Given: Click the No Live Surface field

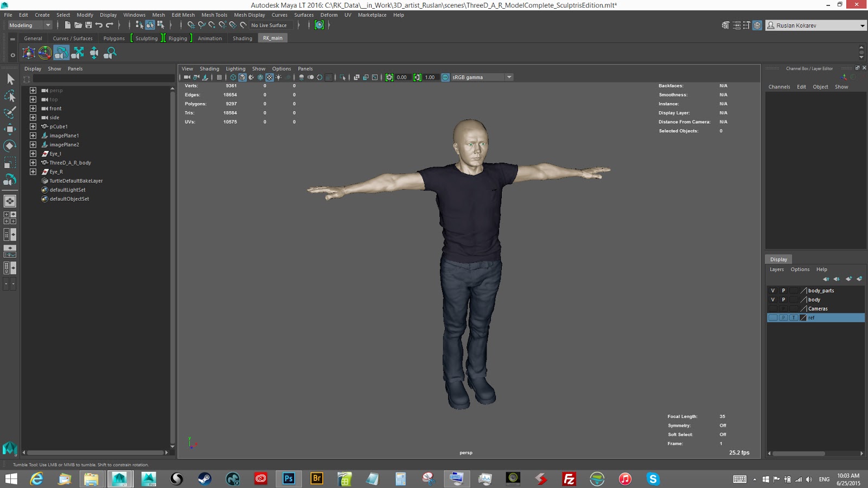Looking at the screenshot, I should tap(269, 25).
